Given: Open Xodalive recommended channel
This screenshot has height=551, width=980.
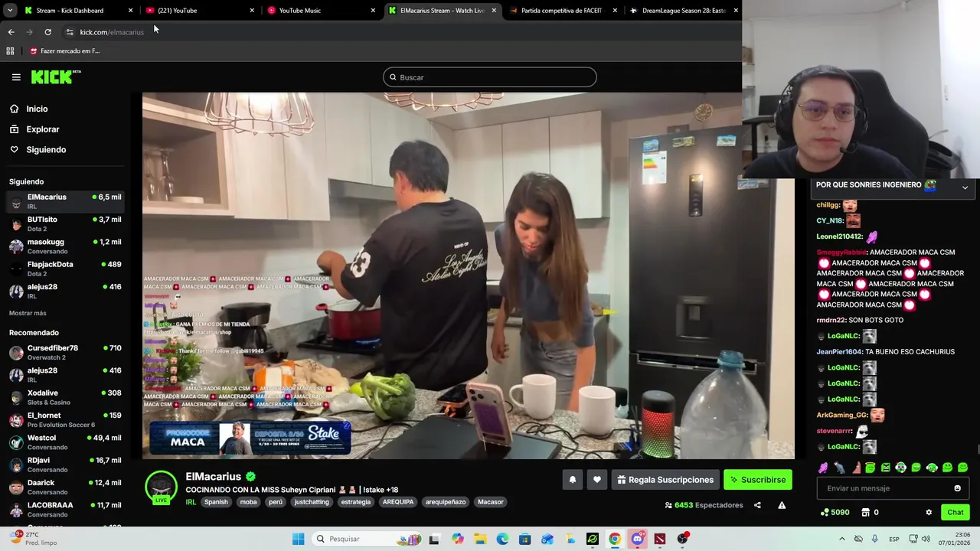Looking at the screenshot, I should click(x=64, y=397).
